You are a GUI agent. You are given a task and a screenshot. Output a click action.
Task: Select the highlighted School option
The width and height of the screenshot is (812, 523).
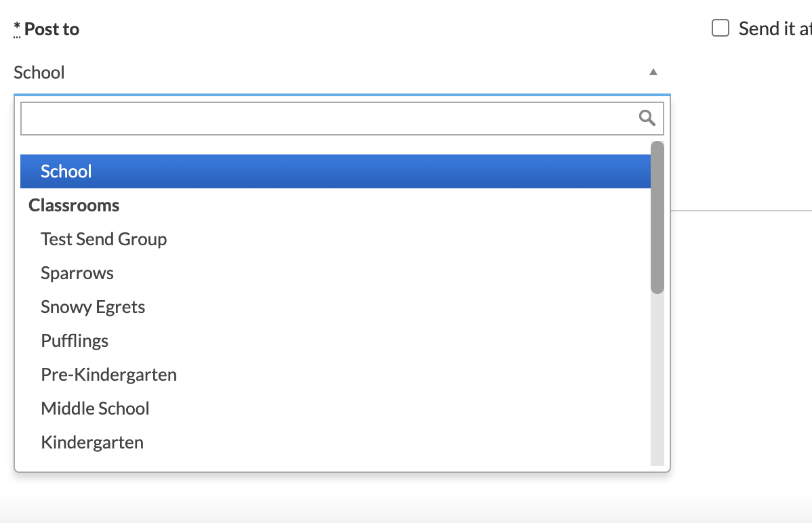pos(336,171)
